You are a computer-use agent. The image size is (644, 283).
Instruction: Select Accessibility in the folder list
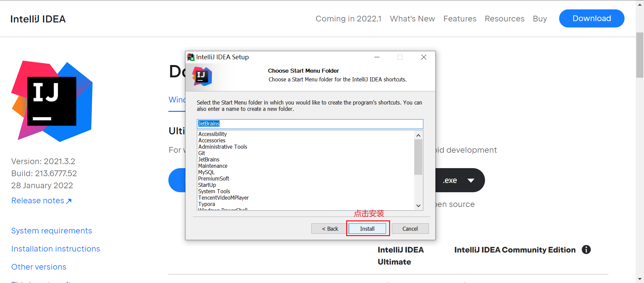point(212,134)
